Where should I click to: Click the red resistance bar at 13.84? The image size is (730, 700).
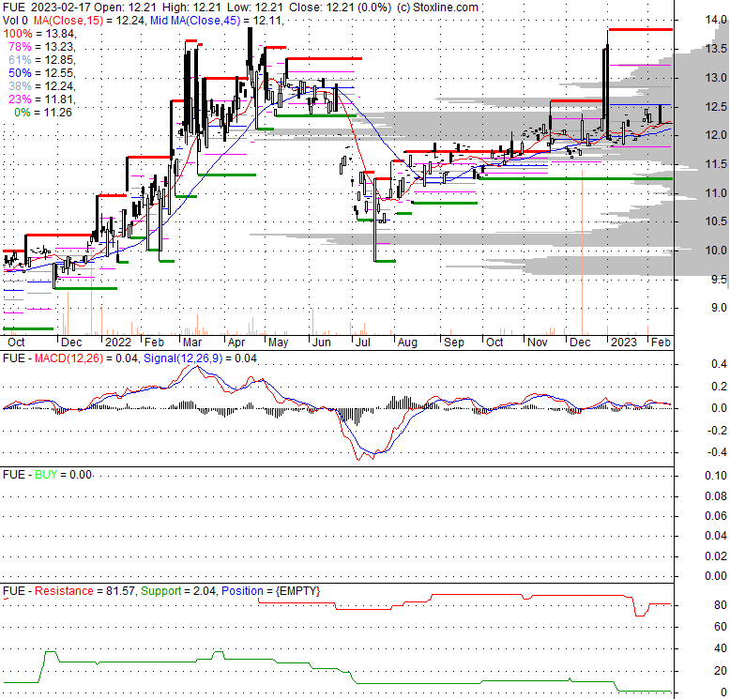(x=640, y=29)
